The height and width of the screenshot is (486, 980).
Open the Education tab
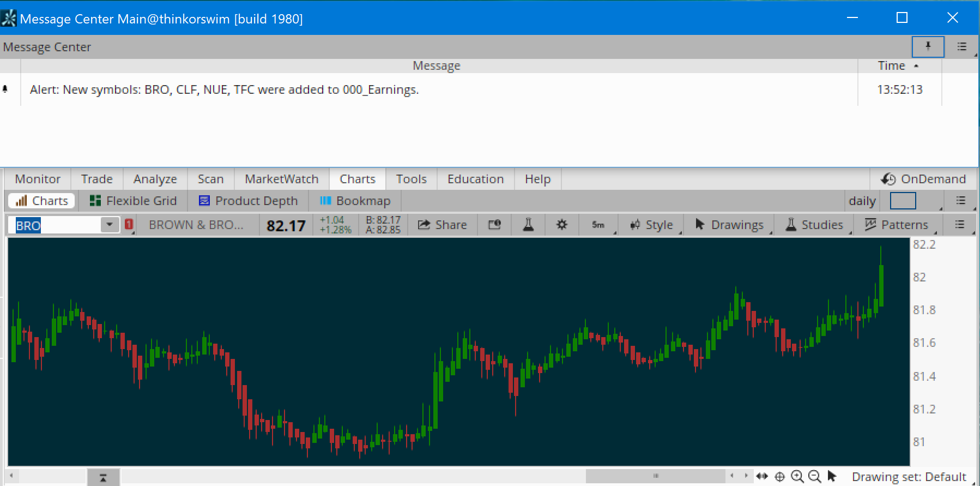(475, 179)
